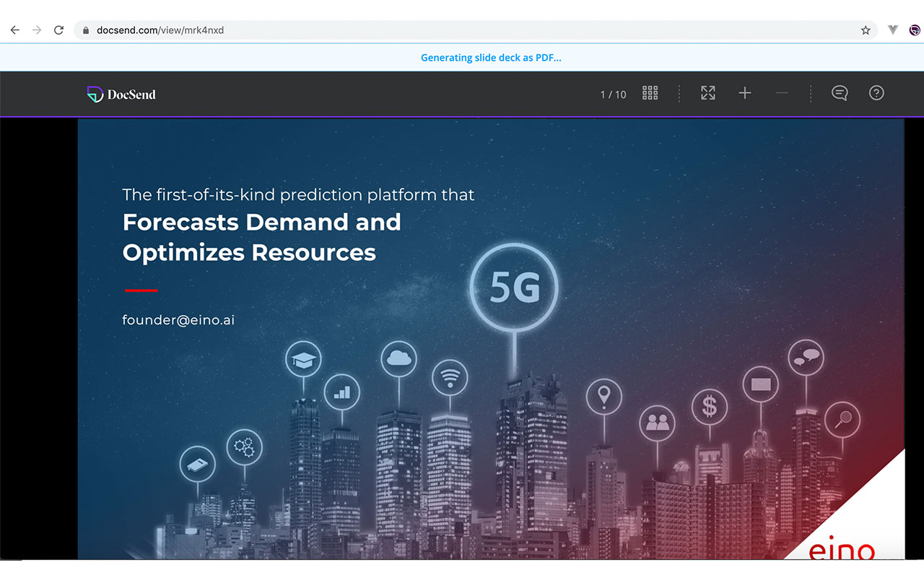Screen dimensions: 924x578
Task: Bookmark this page with the star icon
Action: pos(865,30)
